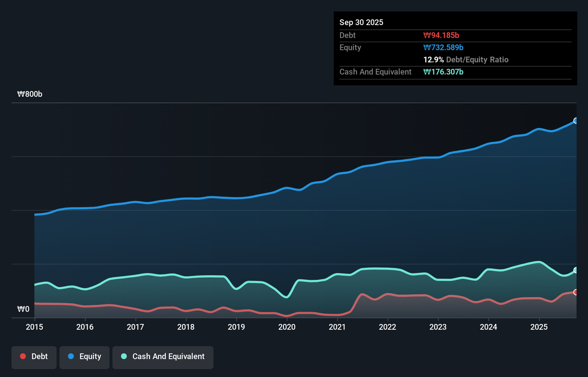
Task: Click the ₩800b y-axis label
Action: 30,94
